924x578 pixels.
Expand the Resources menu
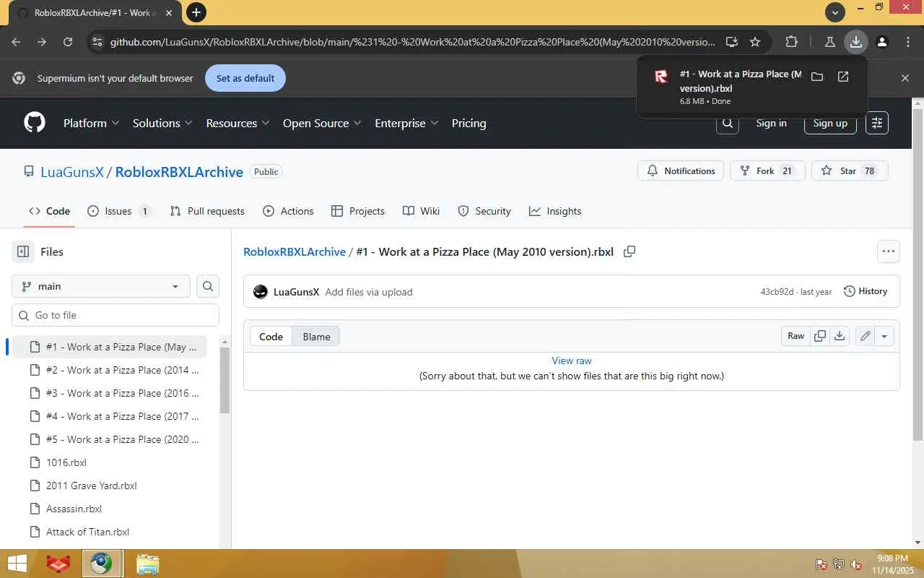tap(237, 123)
